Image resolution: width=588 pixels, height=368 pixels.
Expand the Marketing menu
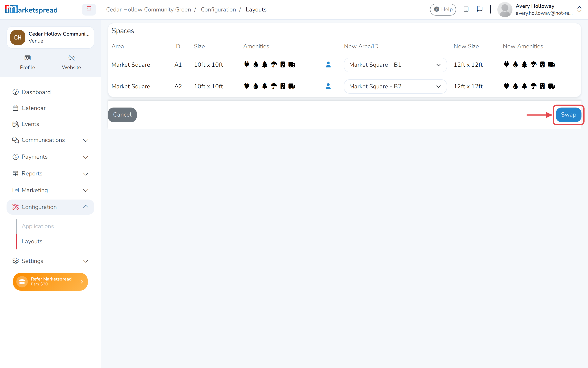coord(50,190)
